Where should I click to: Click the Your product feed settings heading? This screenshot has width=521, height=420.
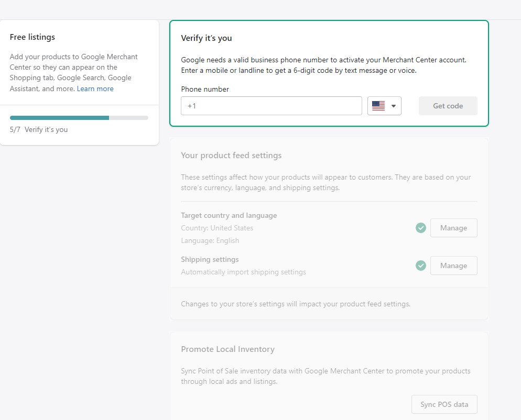pos(231,156)
